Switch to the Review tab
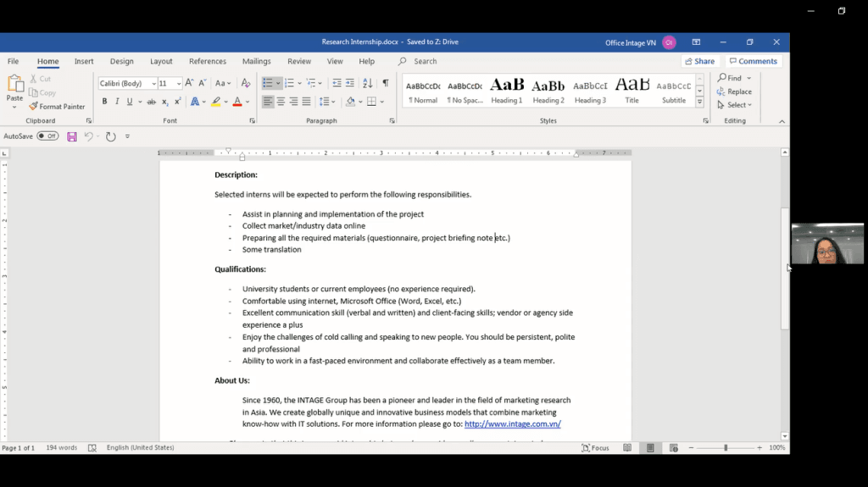868x487 pixels. click(299, 61)
